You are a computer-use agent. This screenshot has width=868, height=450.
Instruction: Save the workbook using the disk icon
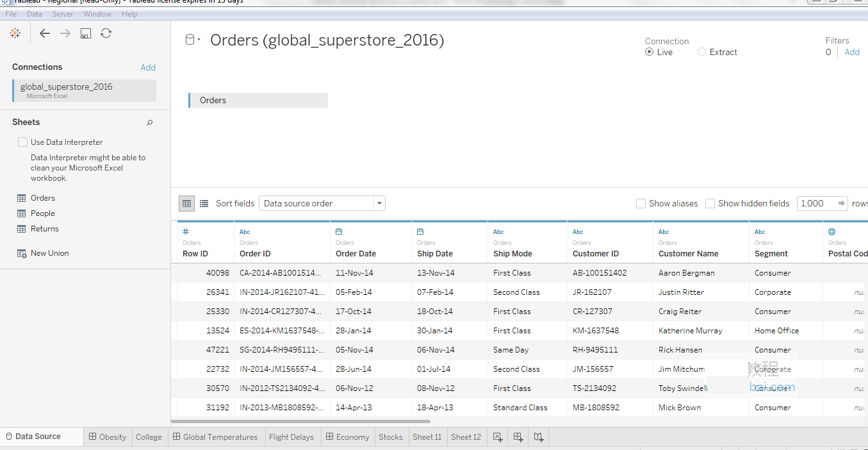pyautogui.click(x=86, y=33)
